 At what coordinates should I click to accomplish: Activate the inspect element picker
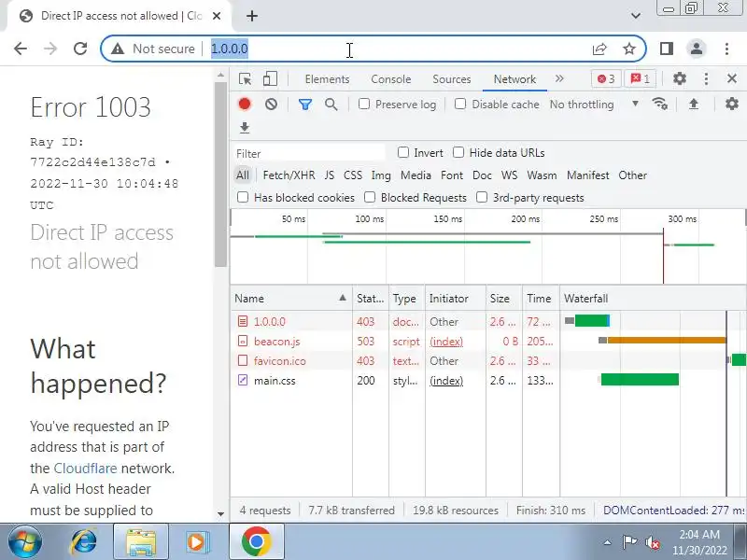pyautogui.click(x=246, y=79)
